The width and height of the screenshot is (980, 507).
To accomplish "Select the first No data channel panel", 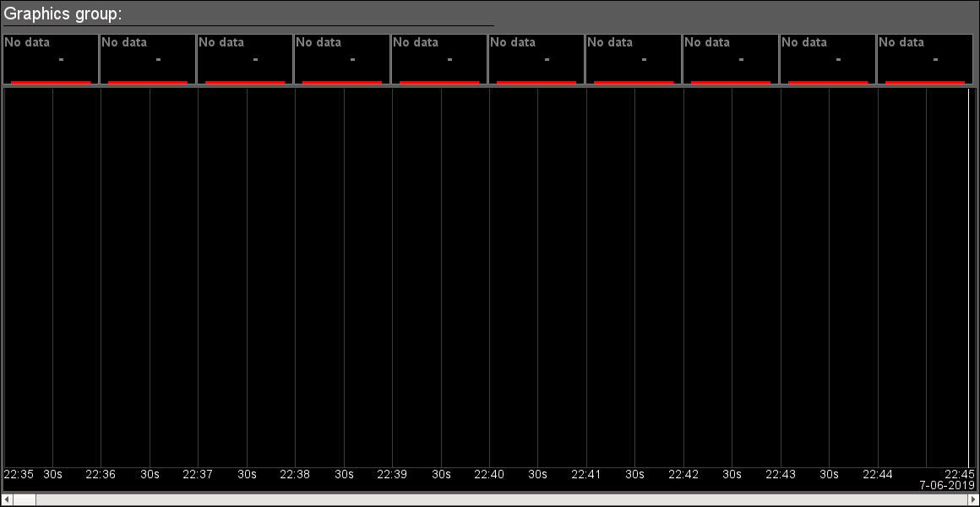I will click(x=51, y=58).
